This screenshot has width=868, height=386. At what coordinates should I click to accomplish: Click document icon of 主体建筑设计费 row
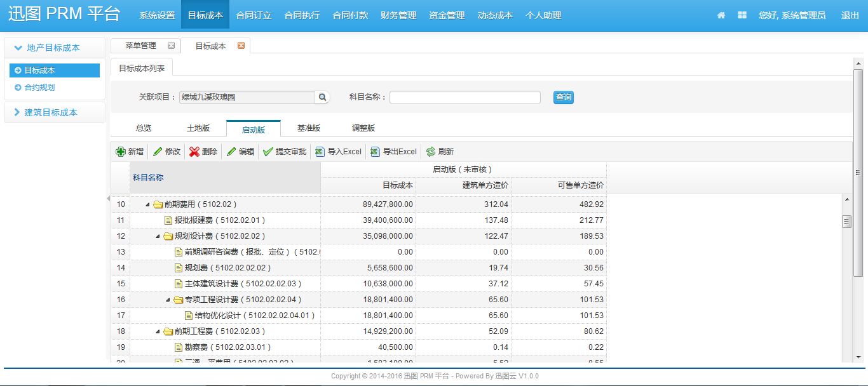(x=179, y=284)
